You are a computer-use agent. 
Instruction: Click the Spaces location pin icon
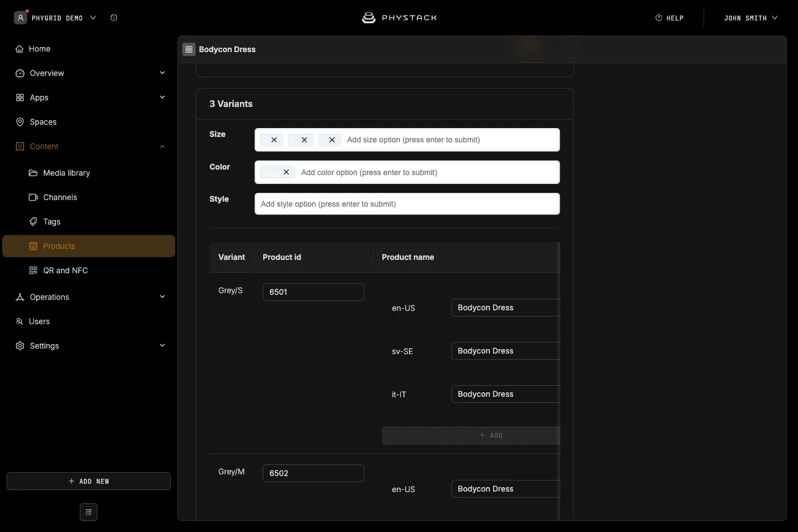pyautogui.click(x=20, y=122)
